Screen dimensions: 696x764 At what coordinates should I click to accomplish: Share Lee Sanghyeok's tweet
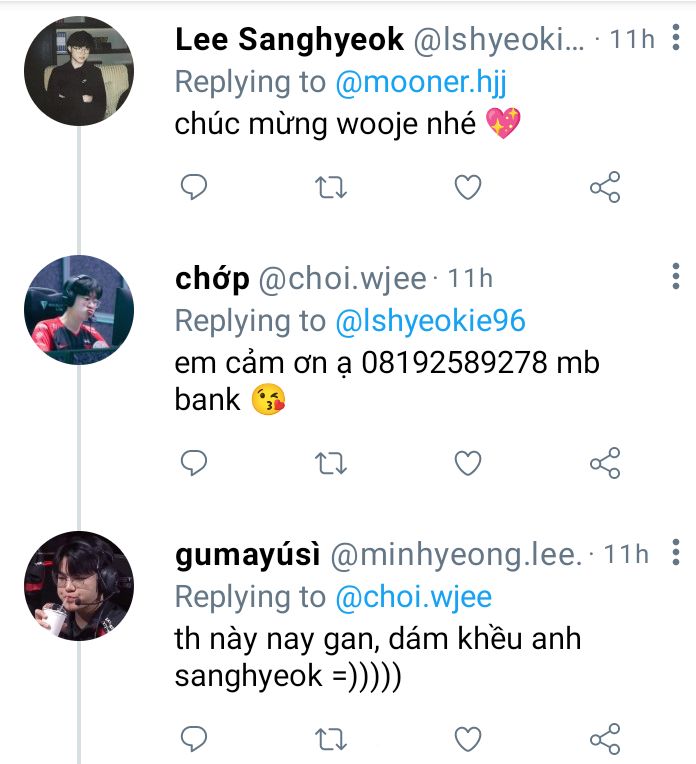coord(605,187)
